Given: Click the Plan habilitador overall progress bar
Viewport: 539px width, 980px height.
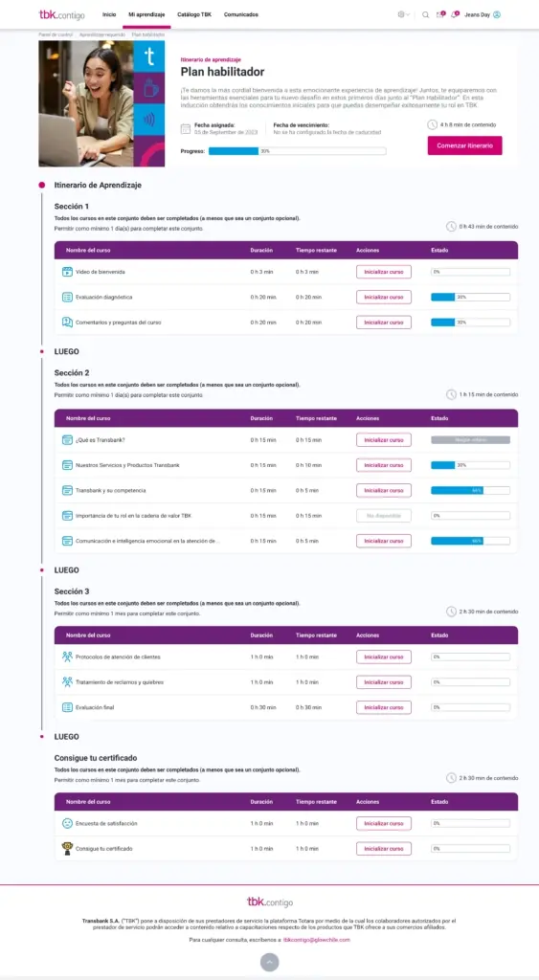Looking at the screenshot, I should [297, 151].
